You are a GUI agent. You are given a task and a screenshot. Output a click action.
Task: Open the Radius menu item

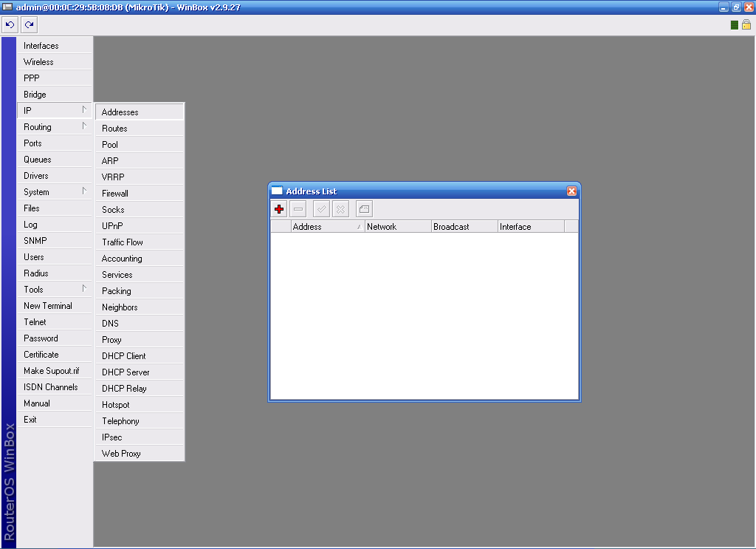click(x=55, y=273)
